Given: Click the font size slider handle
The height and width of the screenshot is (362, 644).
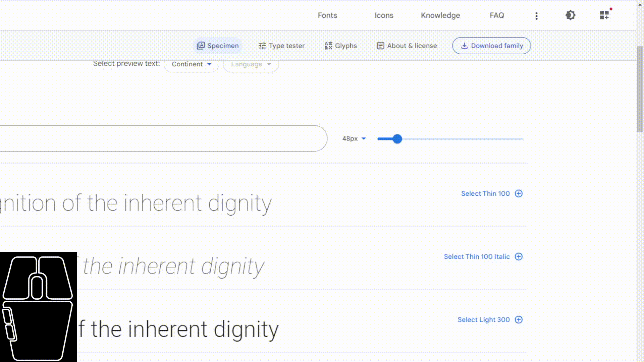Looking at the screenshot, I should tap(397, 139).
